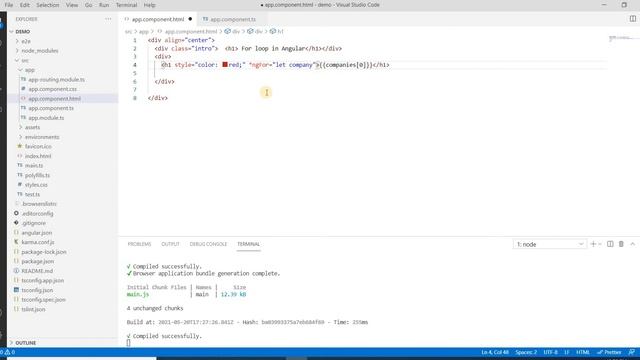The image size is (640, 360).
Task: Change the LF end-of-line sequence
Action: tap(567, 352)
